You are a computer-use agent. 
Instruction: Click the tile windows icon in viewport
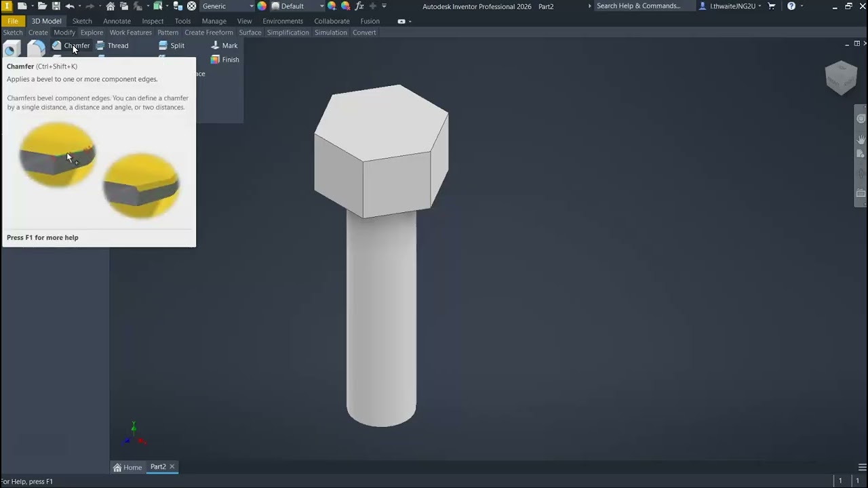tap(858, 43)
